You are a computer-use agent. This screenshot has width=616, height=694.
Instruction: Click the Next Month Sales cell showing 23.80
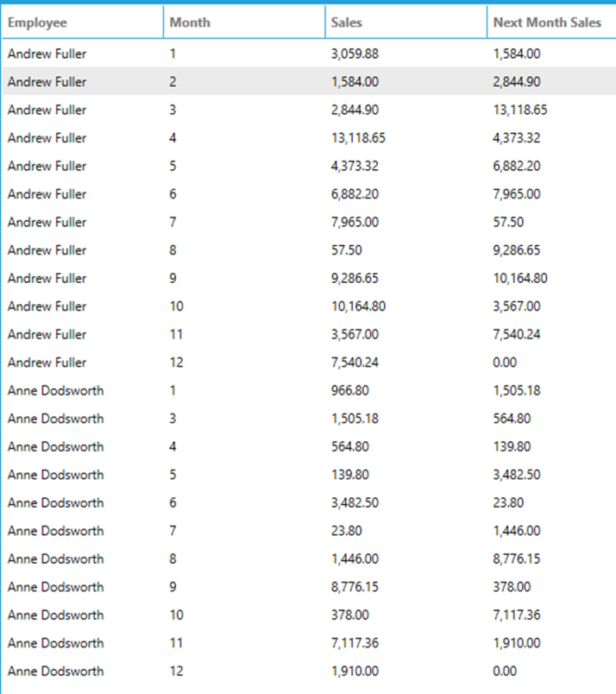(508, 502)
